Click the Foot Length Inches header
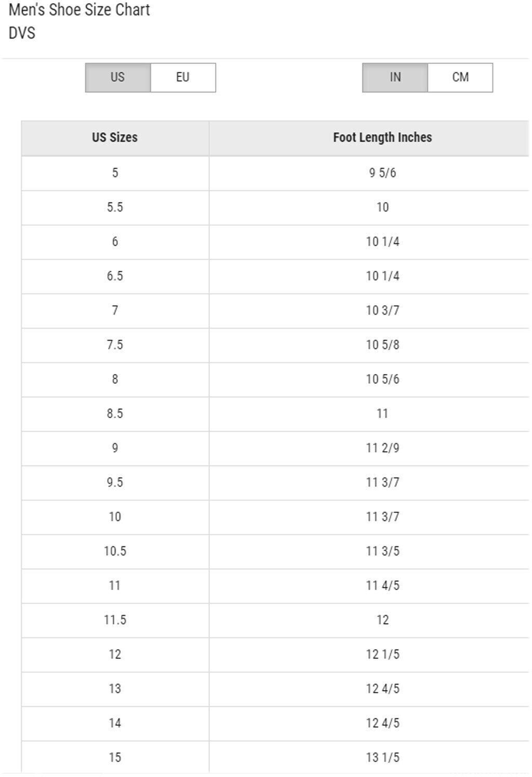This screenshot has width=532, height=777. (x=382, y=138)
